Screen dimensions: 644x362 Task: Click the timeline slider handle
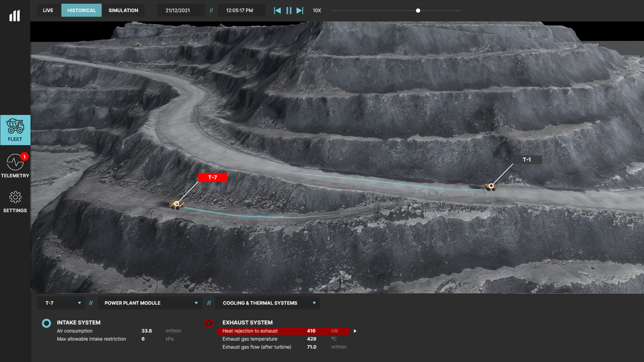tap(418, 11)
